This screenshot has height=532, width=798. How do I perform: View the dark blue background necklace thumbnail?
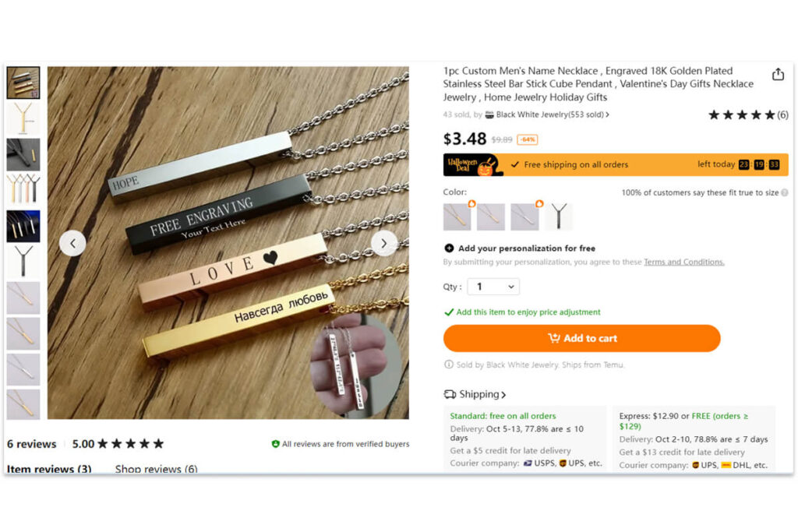pos(23,226)
